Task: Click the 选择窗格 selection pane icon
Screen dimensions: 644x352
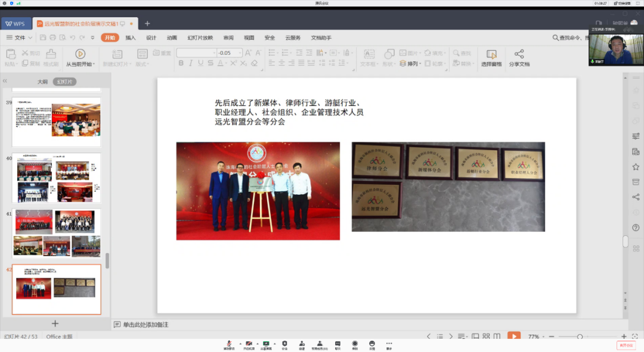Action: click(490, 58)
